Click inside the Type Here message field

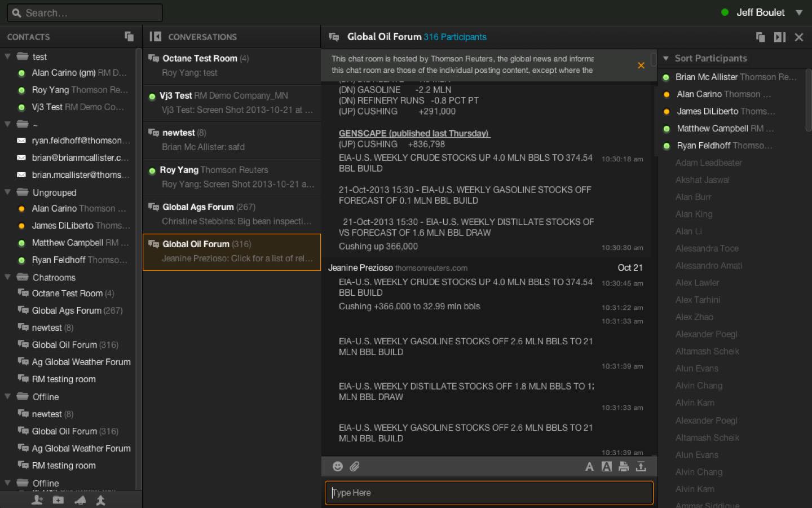[488, 493]
